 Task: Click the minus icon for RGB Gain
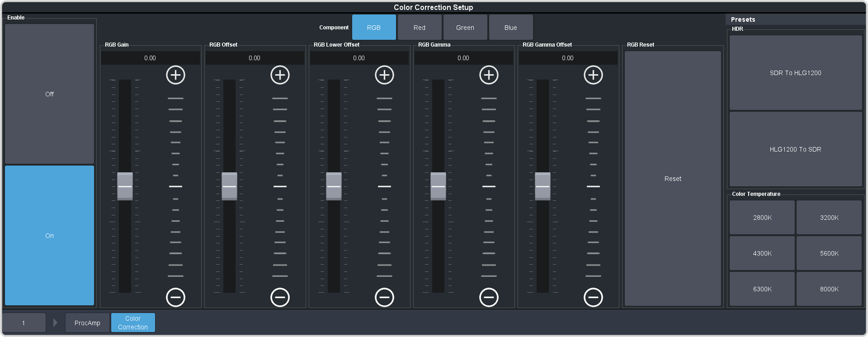coord(175,297)
